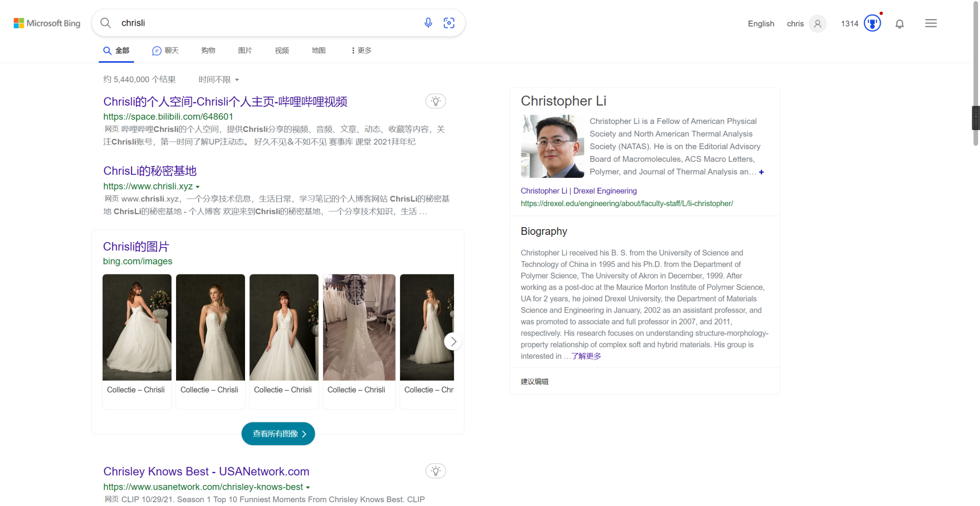Click Christopher Li panel heading
The height and width of the screenshot is (506, 980).
click(563, 101)
